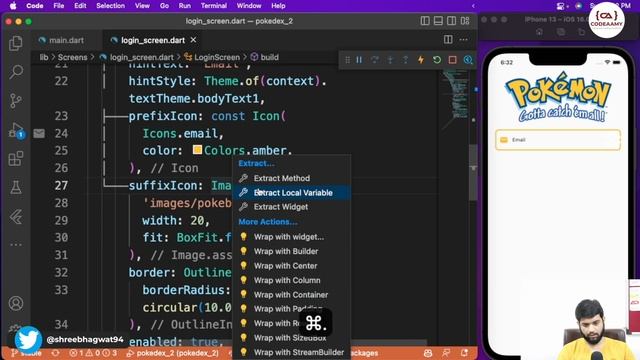The height and width of the screenshot is (360, 640).
Task: Open the Selection menu
Action: coord(110,6)
